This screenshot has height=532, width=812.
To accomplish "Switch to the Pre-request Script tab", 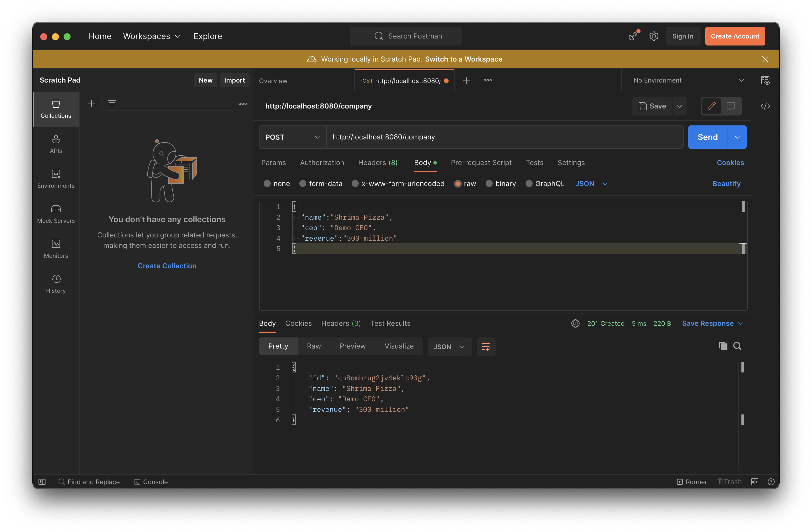I will (481, 163).
